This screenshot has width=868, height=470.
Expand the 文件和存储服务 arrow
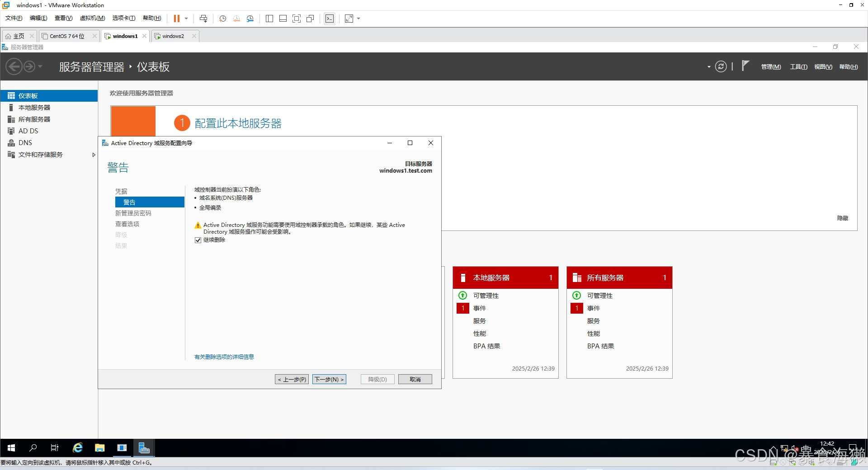(94, 155)
